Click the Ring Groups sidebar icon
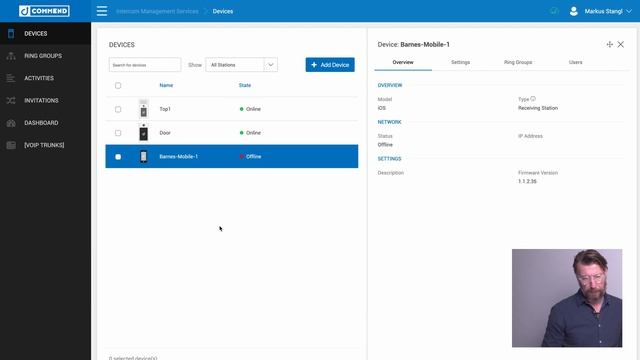Viewport: 640px width, 360px height. [11, 56]
